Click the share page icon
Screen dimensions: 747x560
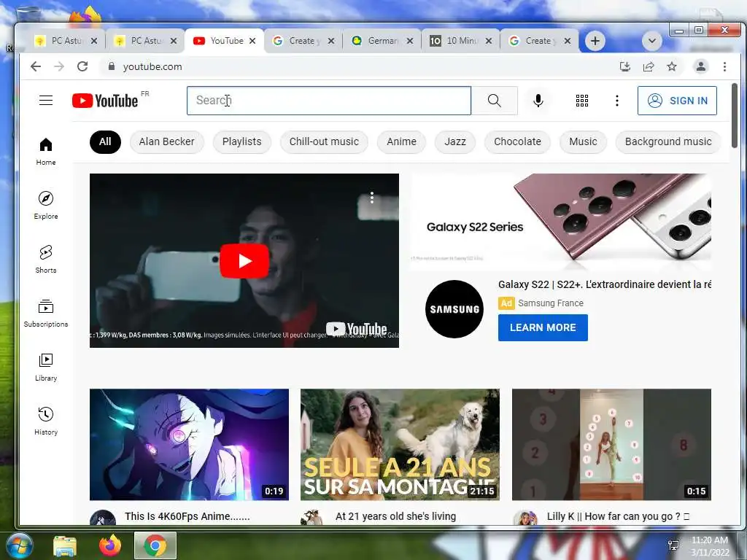click(649, 66)
